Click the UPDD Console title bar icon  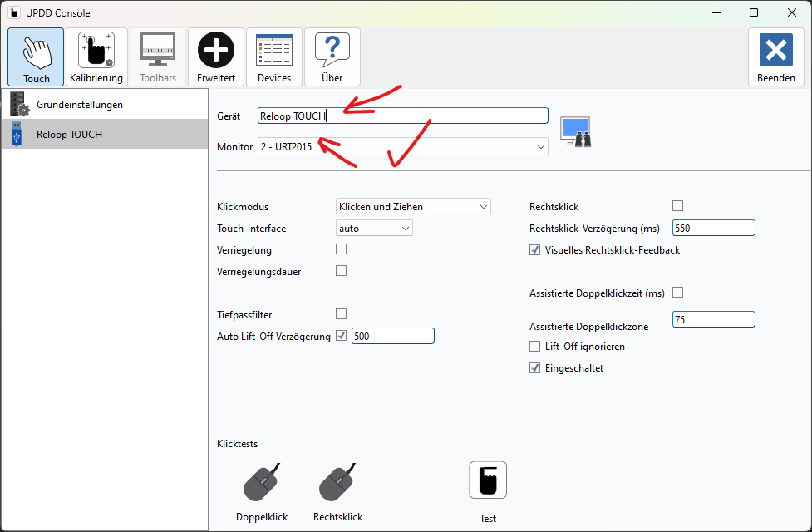pyautogui.click(x=14, y=12)
